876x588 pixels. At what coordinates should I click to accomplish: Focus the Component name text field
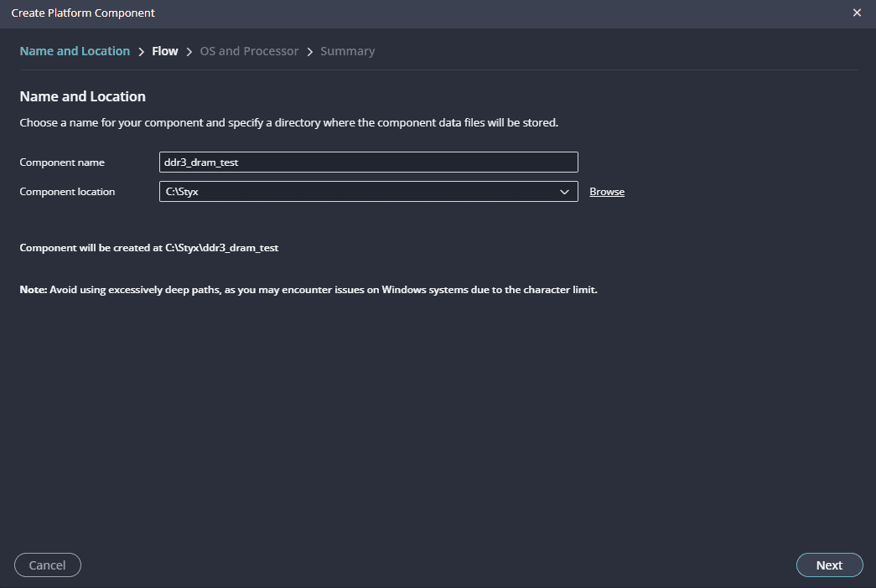pyautogui.click(x=368, y=162)
